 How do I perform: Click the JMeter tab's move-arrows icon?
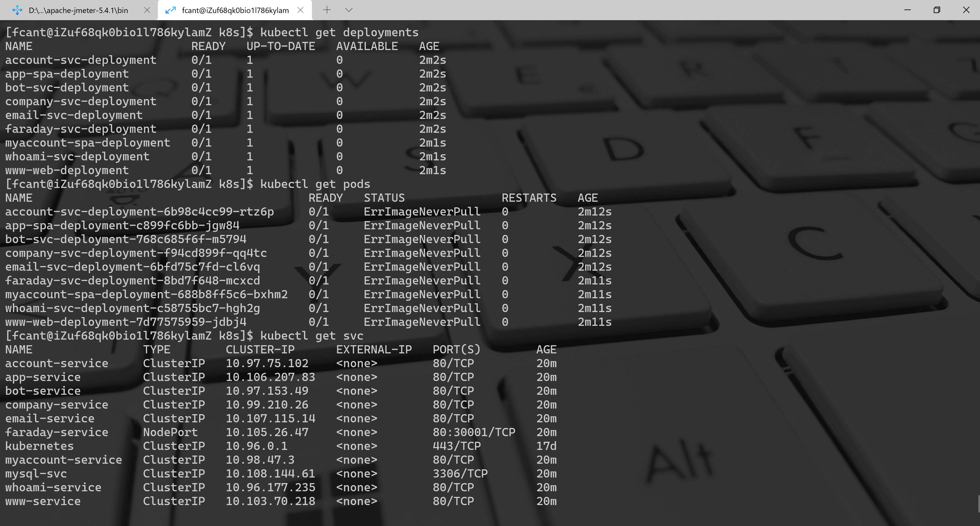click(17, 10)
